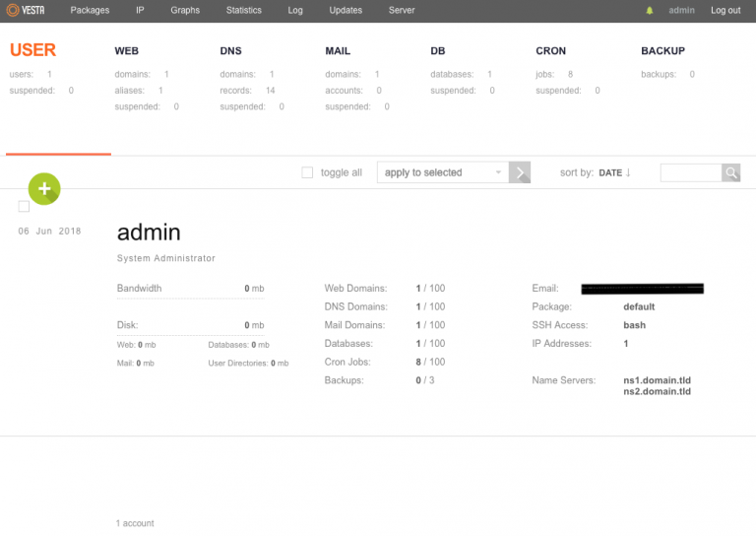Open the CRON tab
Image resolution: width=756 pixels, height=536 pixels.
[550, 50]
